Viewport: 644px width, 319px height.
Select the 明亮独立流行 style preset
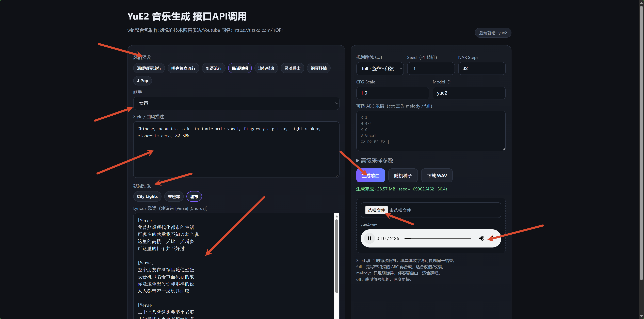[x=183, y=68]
